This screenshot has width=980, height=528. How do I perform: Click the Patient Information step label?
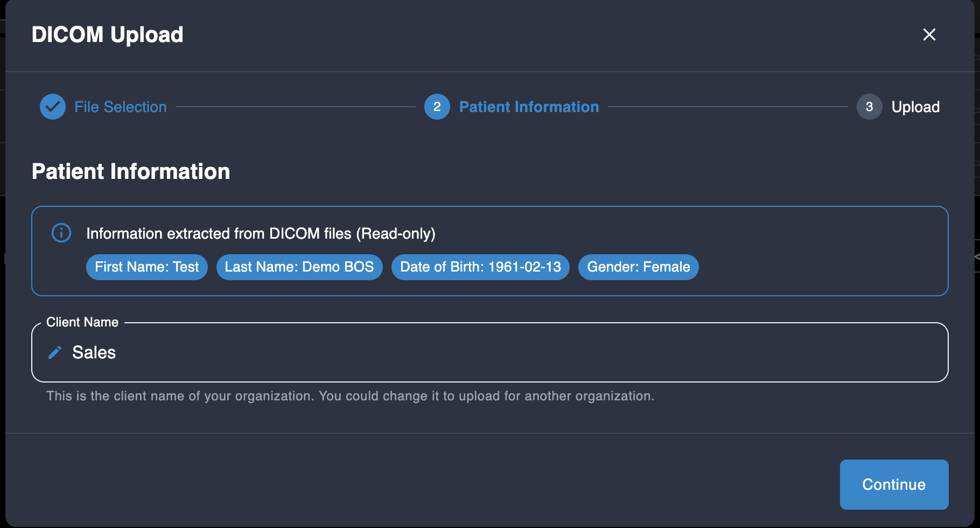click(529, 107)
